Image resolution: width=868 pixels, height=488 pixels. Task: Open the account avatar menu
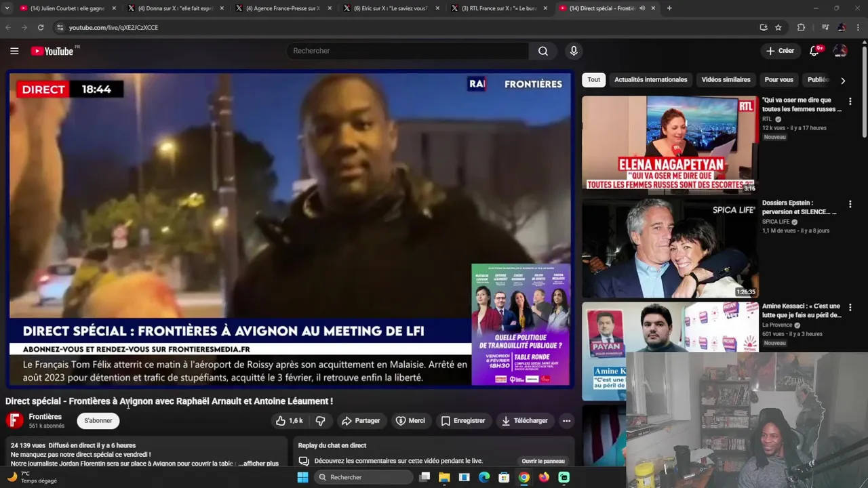coord(840,51)
